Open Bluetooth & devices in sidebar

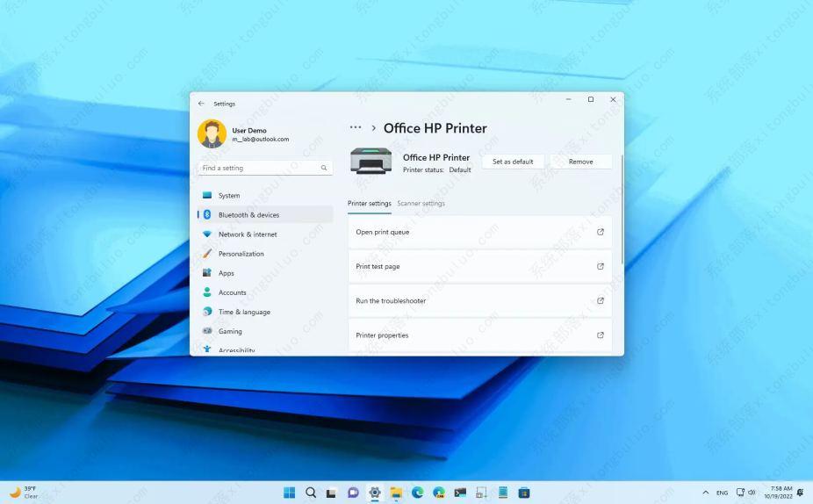[x=265, y=214]
